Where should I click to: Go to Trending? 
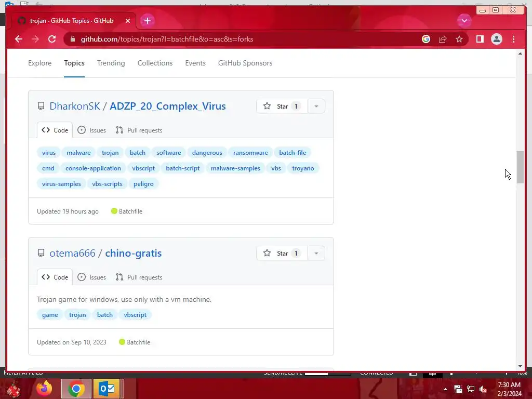pyautogui.click(x=111, y=63)
